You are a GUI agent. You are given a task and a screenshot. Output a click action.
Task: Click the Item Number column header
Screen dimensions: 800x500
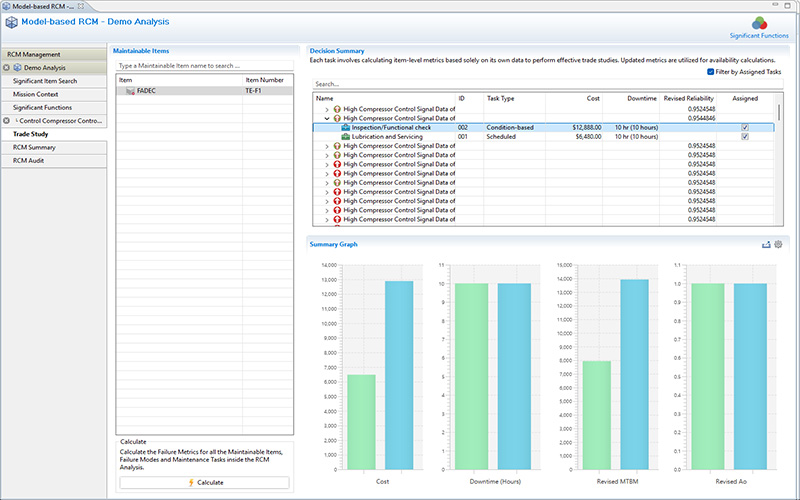point(268,80)
